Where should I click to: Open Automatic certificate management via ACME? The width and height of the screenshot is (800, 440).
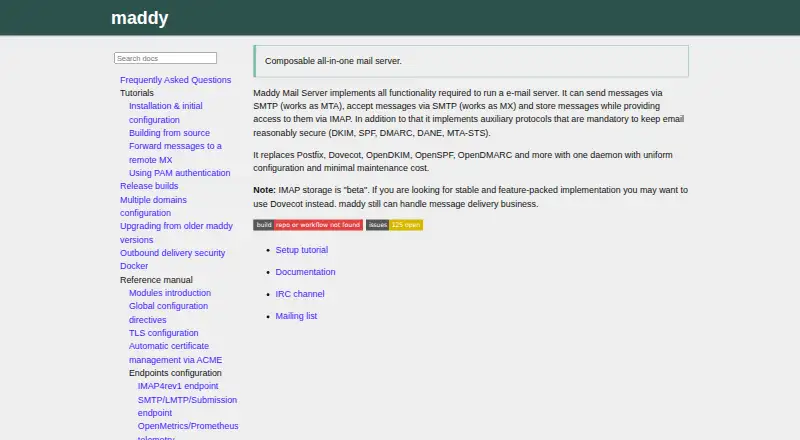(x=176, y=353)
